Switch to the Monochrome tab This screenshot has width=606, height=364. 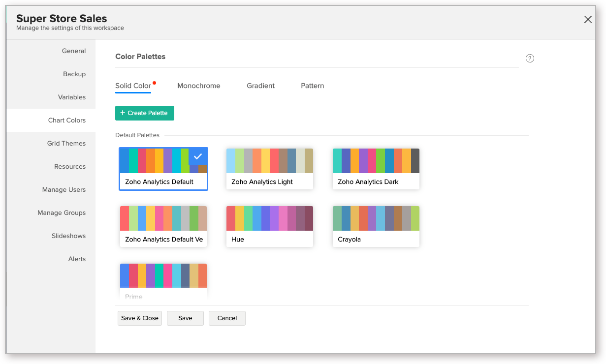pyautogui.click(x=198, y=86)
